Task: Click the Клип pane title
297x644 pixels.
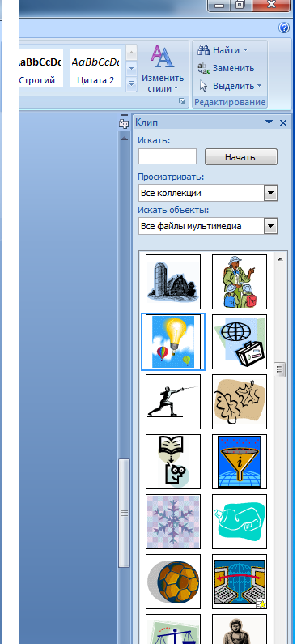Action: pos(146,122)
